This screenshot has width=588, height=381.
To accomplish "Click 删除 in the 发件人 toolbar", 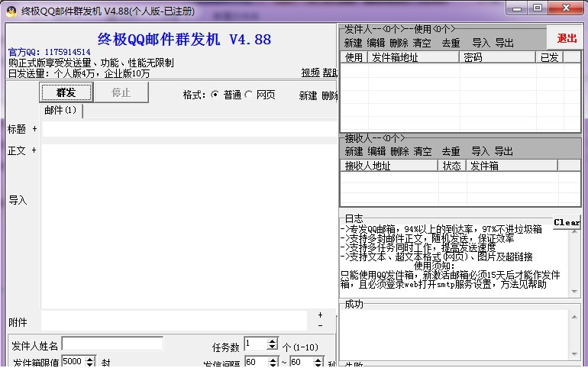I will click(399, 43).
